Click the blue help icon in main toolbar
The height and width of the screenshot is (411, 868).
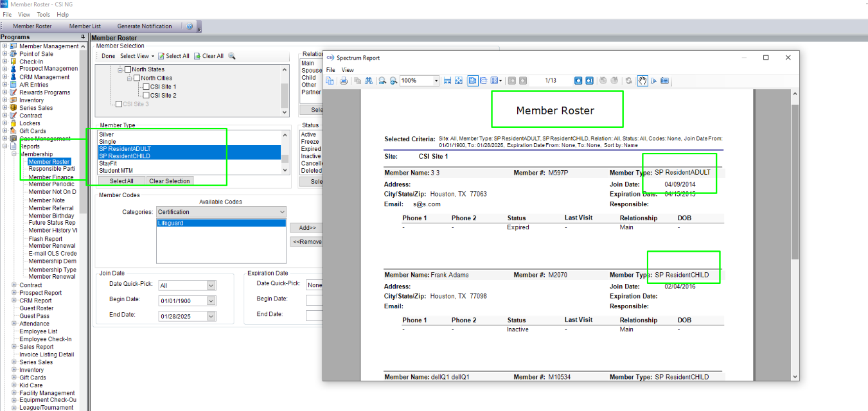click(189, 26)
